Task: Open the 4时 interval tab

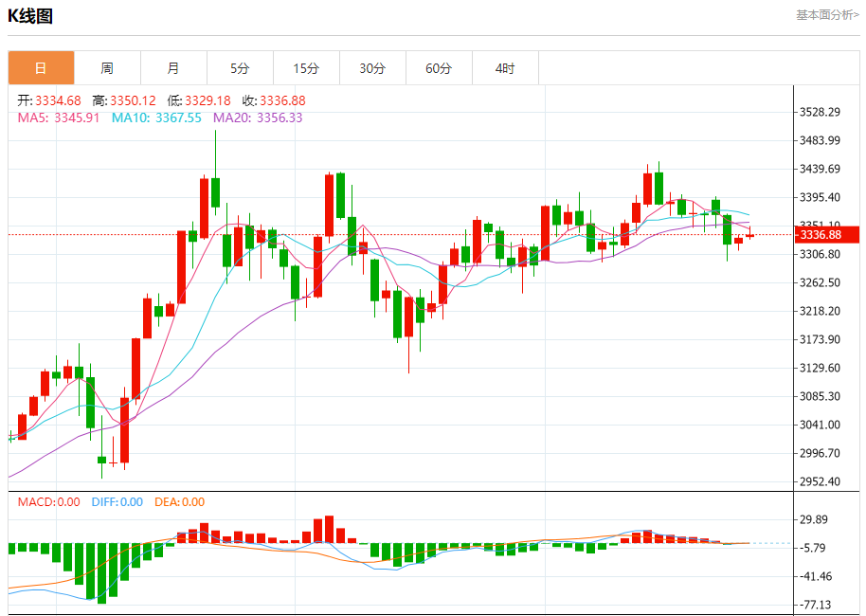Action: (505, 68)
